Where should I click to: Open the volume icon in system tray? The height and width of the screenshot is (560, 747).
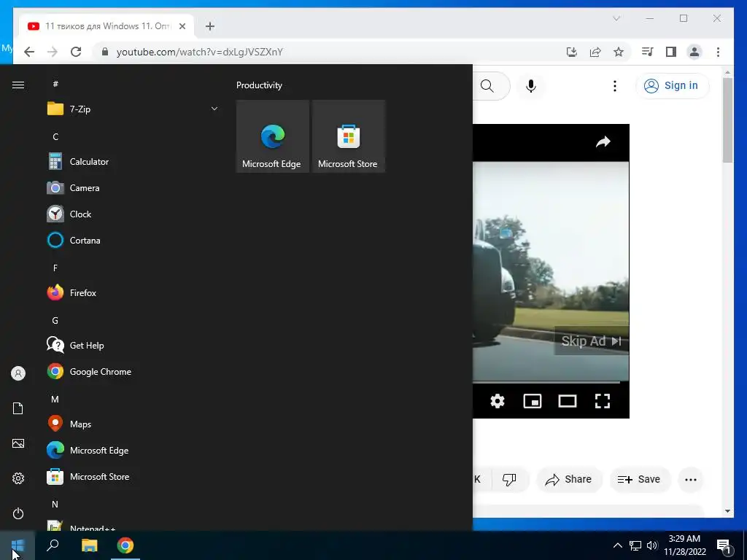tap(652, 545)
